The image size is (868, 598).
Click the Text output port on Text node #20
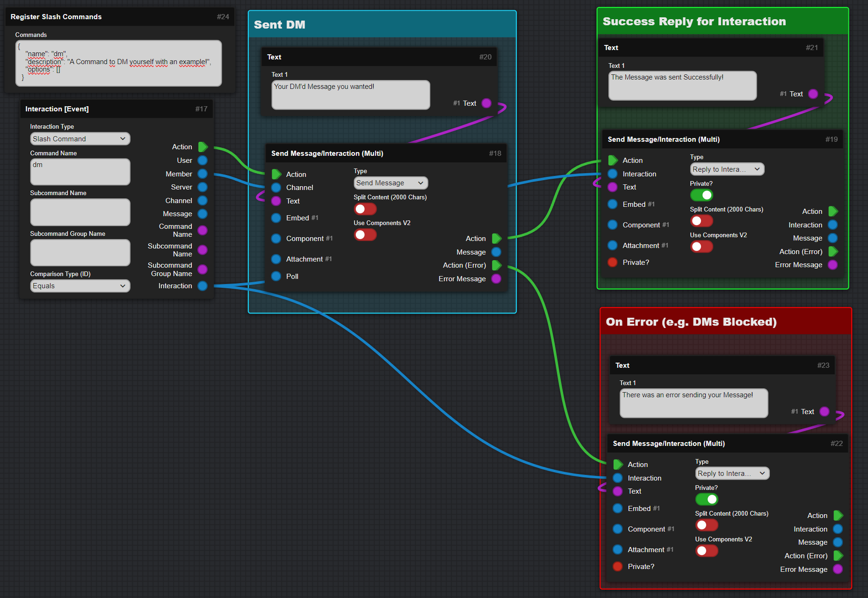pos(486,103)
